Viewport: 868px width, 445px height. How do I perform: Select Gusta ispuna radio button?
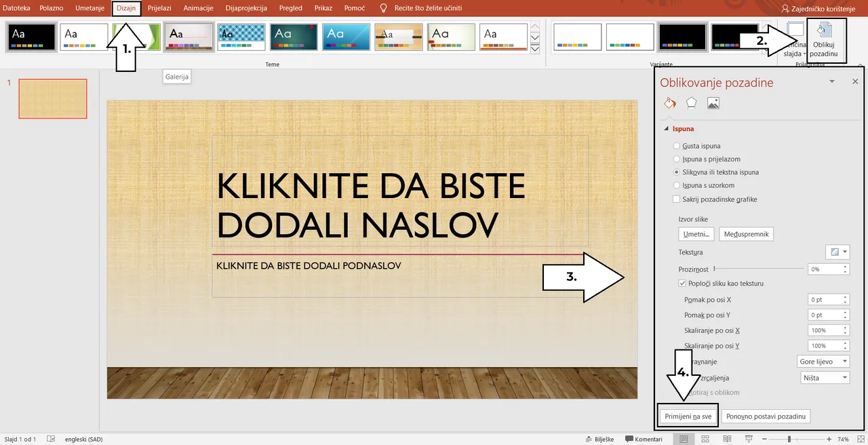(676, 146)
